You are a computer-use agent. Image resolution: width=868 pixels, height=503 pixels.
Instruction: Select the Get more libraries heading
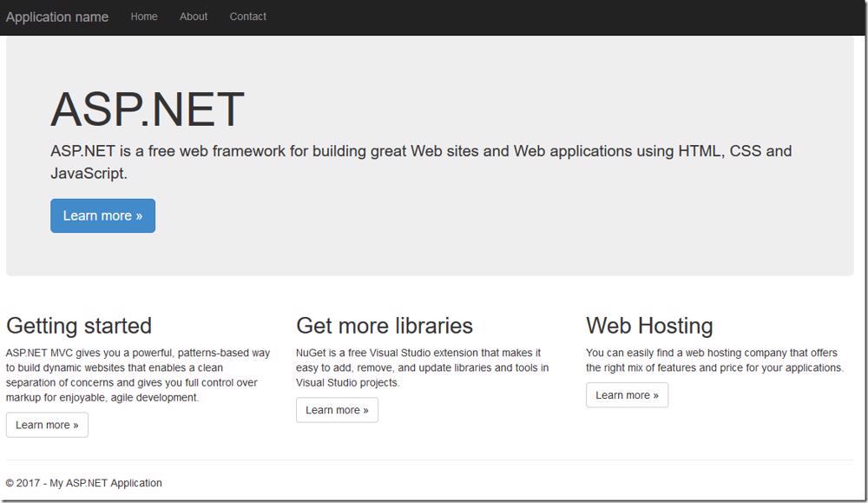click(x=385, y=326)
